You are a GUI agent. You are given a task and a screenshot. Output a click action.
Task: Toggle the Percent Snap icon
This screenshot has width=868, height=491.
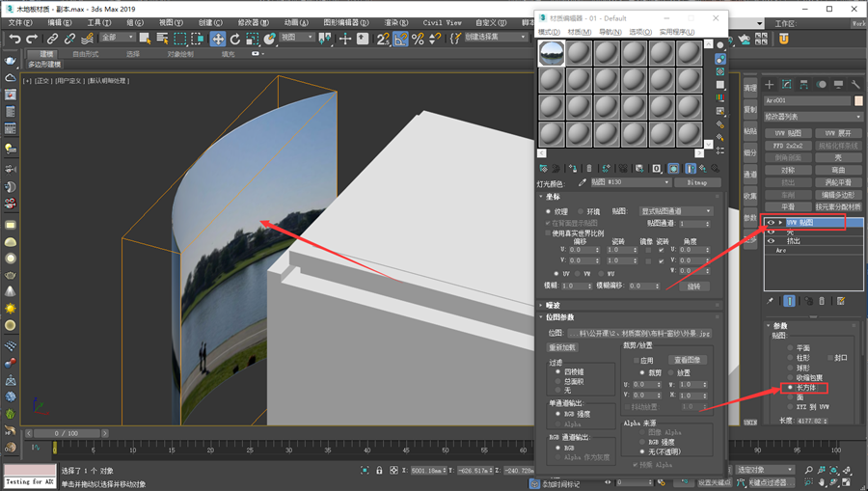coord(418,39)
